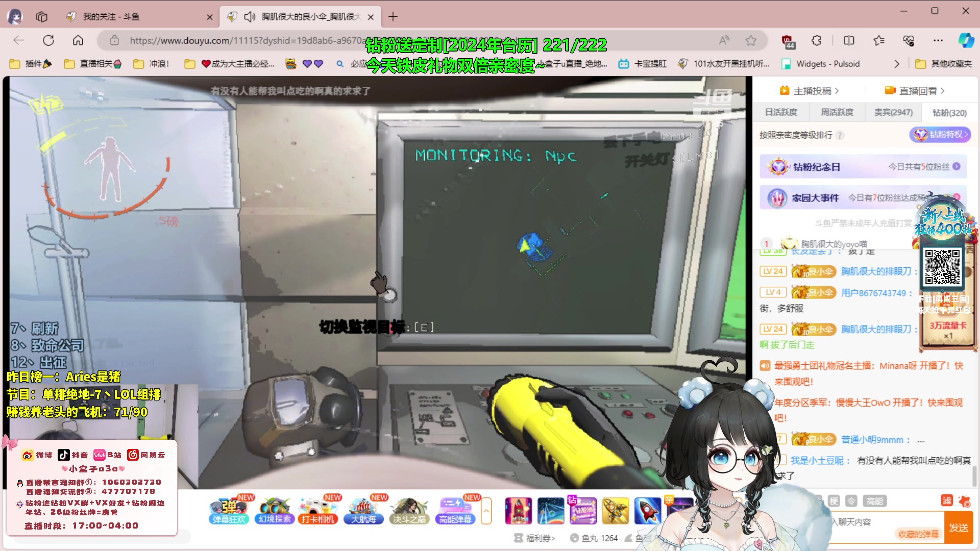Open the 高能弹幕 panel icon
Screen dimensions: 980x551
coord(454,510)
